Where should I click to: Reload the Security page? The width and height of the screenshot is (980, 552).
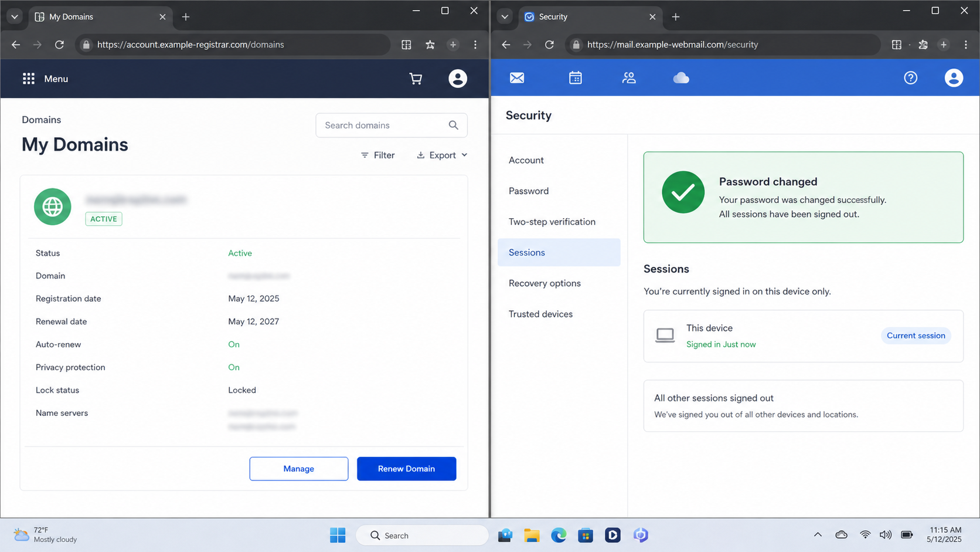tap(549, 45)
